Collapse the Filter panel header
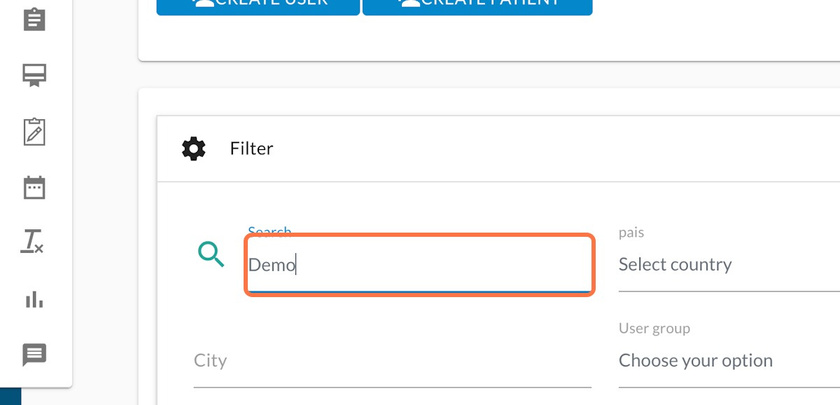The height and width of the screenshot is (405, 840). [x=498, y=149]
